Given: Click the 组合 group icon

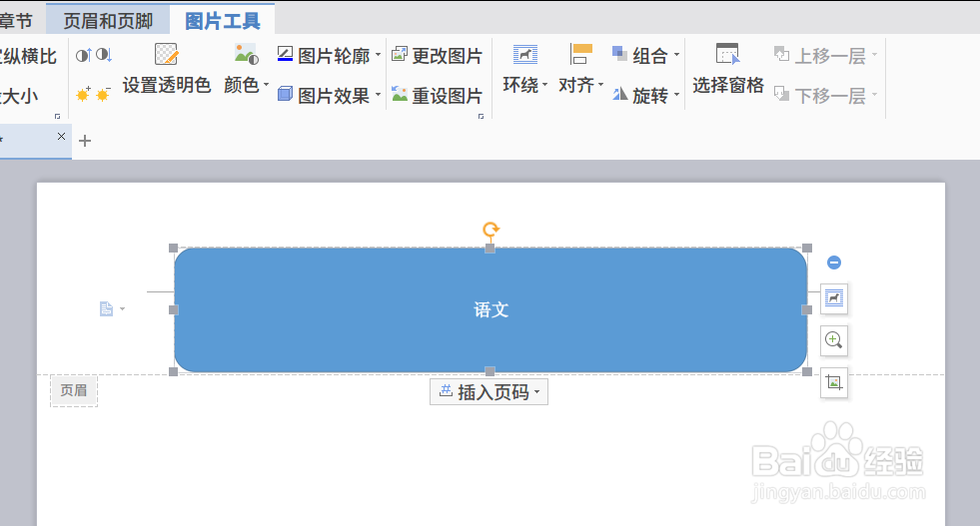Looking at the screenshot, I should pos(619,54).
